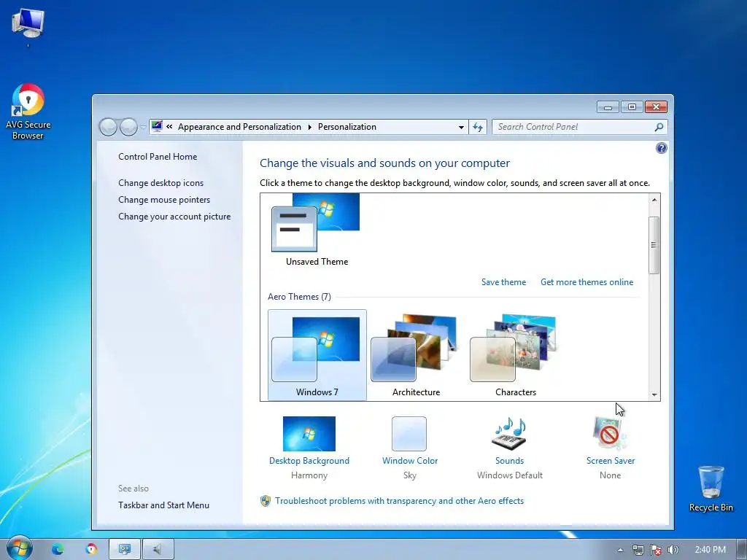Open recent pages dropdown arrow
The height and width of the screenshot is (560, 747).
(143, 127)
